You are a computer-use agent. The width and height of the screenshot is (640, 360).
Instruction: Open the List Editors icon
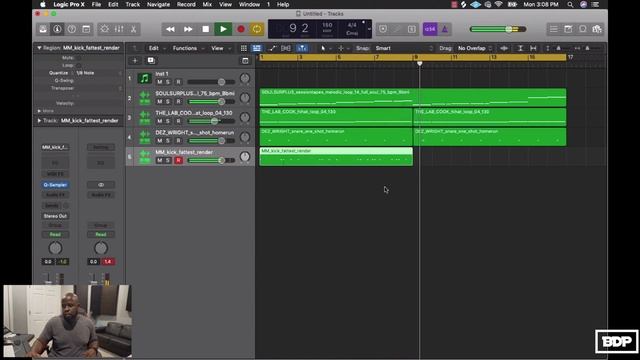[x=553, y=29]
